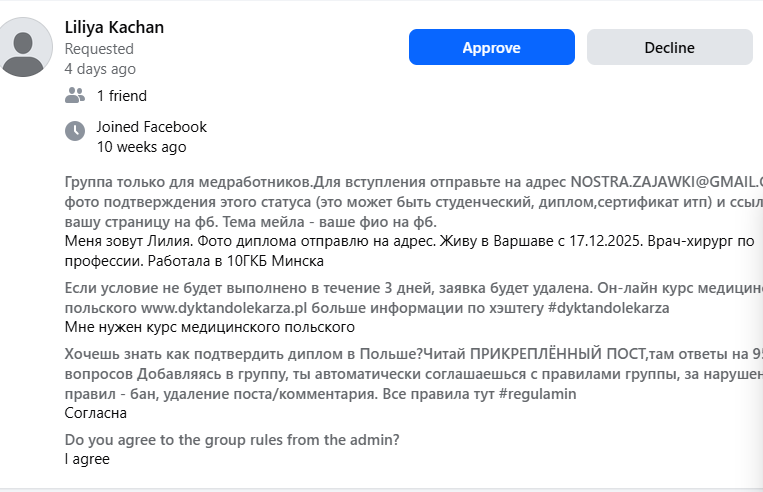Screen dimensions: 763x492
Task: Decline the membership request
Action: tap(669, 47)
